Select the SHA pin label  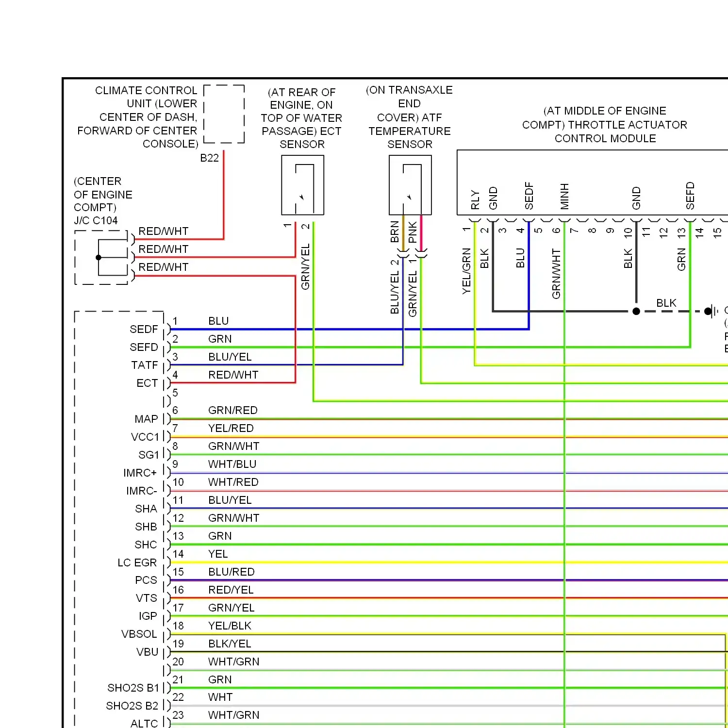(146, 509)
